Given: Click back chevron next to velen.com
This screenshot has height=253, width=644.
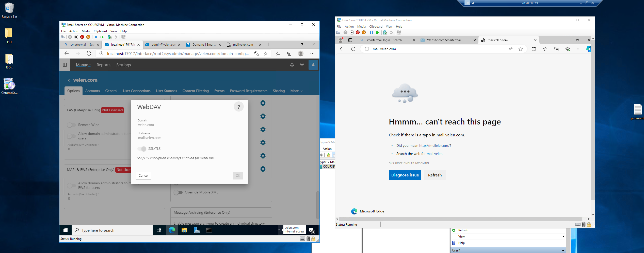Looking at the screenshot, I should pos(69,80).
